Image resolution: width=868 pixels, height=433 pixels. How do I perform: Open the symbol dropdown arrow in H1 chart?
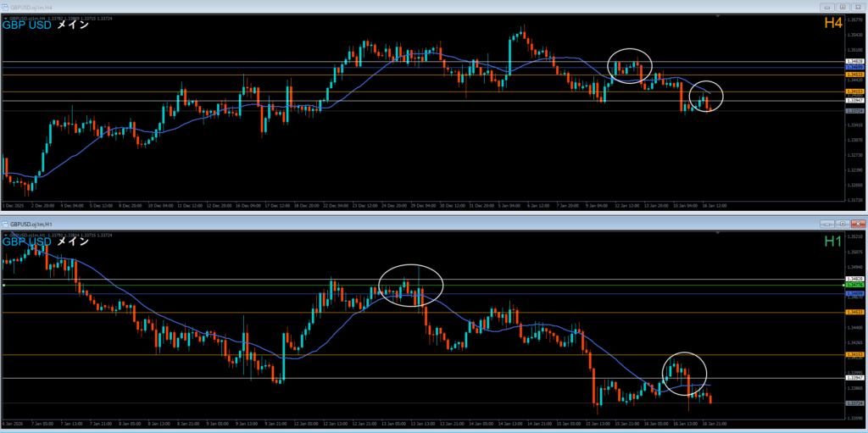coord(6,236)
